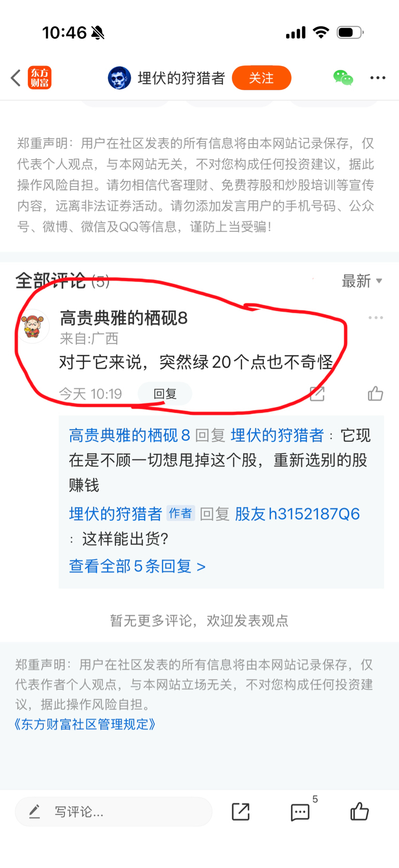
Task: Open the 最新 sort dropdown
Action: pyautogui.click(x=362, y=281)
